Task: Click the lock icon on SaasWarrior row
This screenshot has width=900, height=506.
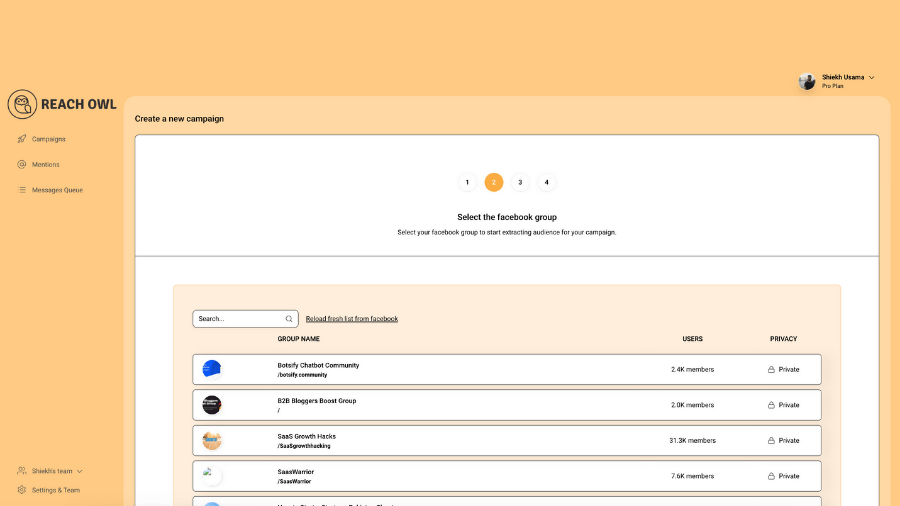Action: [771, 476]
